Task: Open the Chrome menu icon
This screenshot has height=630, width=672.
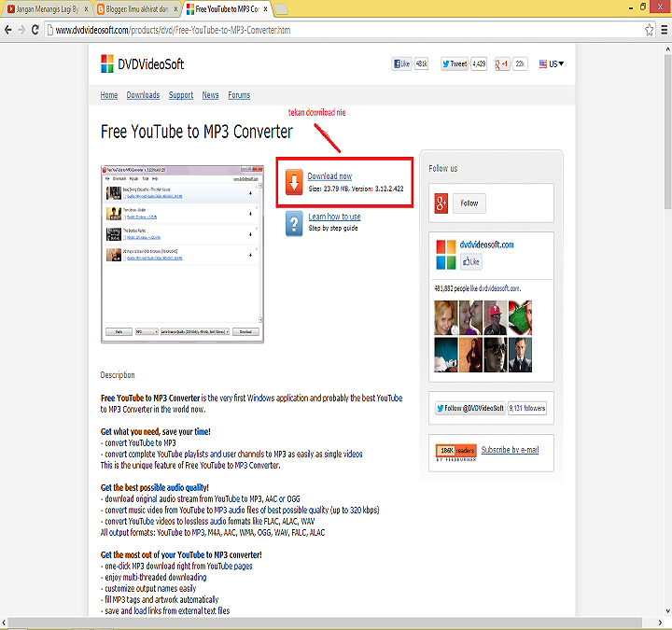Action: tap(664, 30)
